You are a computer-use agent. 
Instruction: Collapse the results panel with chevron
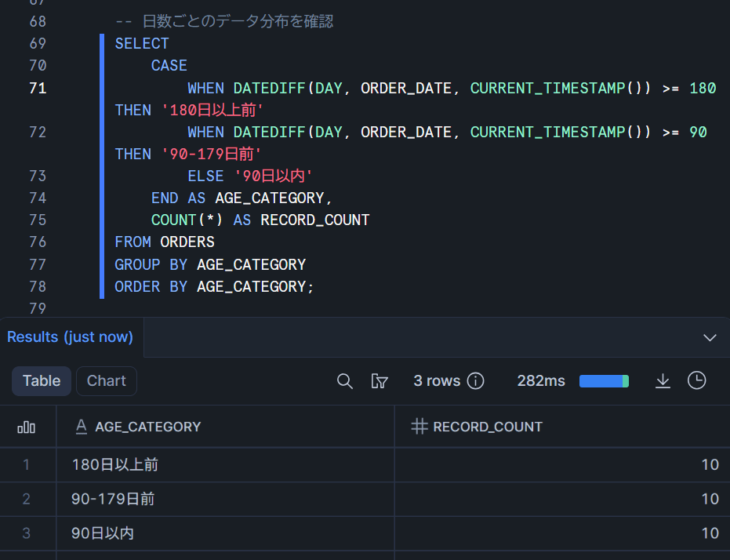710,337
